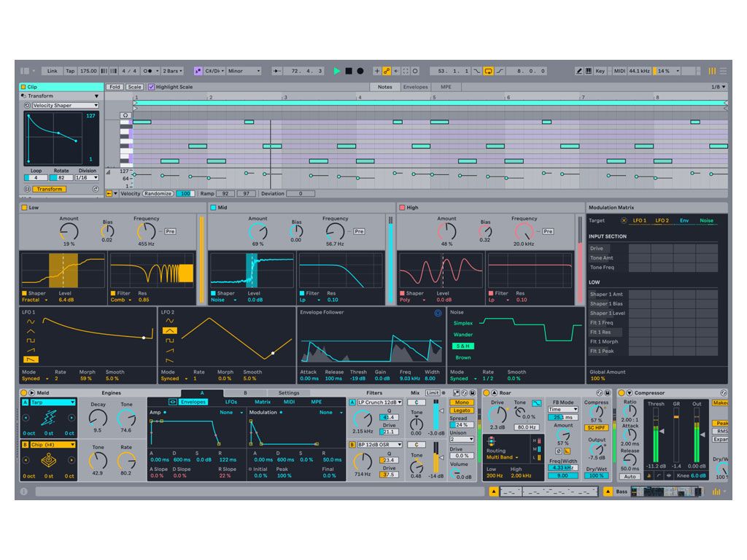Click the Meld engine A Tarp oscillator icon
The width and height of the screenshot is (747, 560).
[50, 418]
